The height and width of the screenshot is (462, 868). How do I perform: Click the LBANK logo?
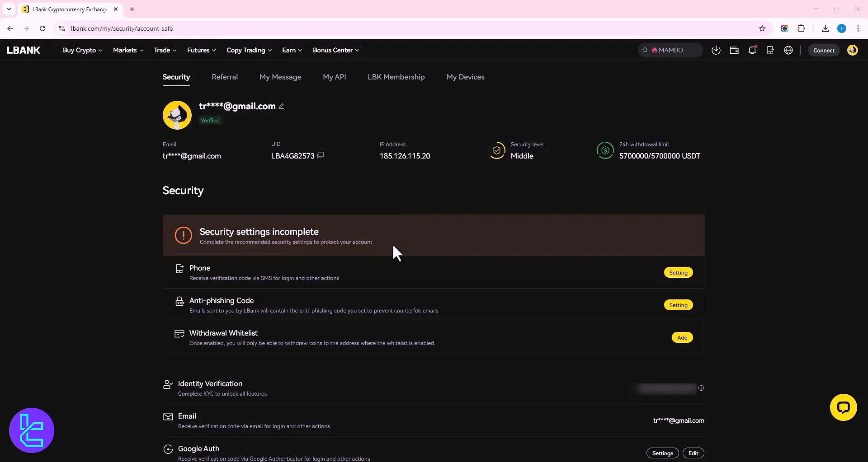click(x=24, y=50)
